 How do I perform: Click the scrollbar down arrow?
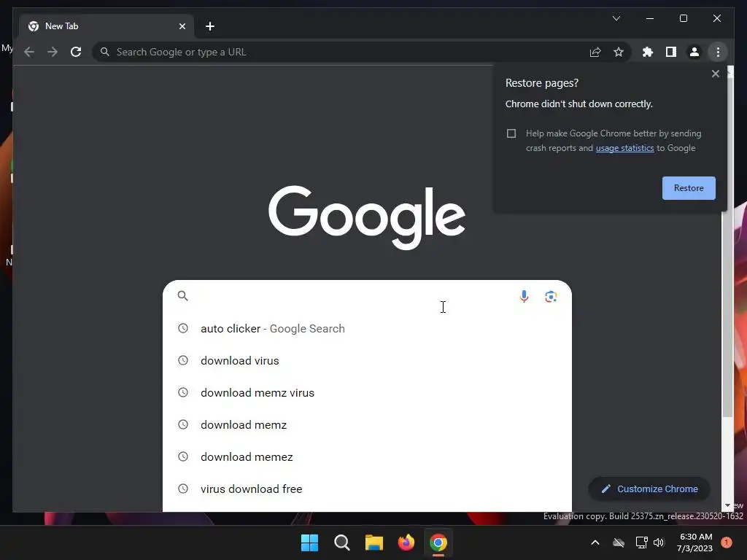(x=727, y=506)
